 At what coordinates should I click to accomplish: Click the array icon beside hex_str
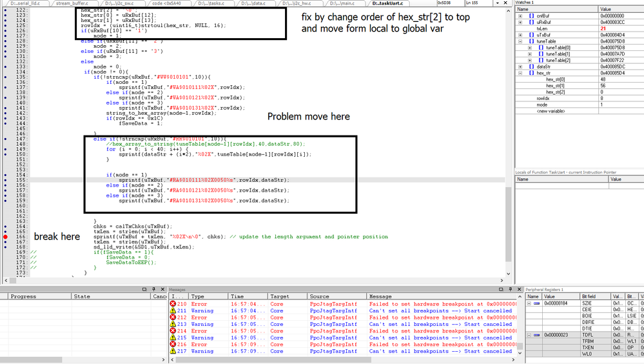(x=531, y=73)
